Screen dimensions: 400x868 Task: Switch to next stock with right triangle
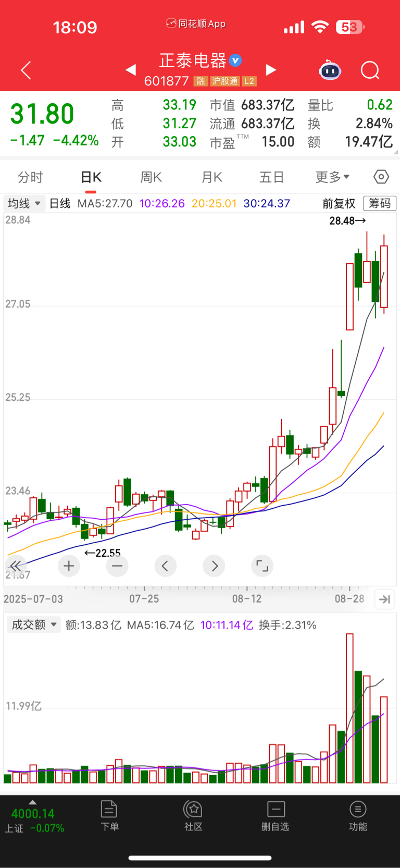[271, 69]
